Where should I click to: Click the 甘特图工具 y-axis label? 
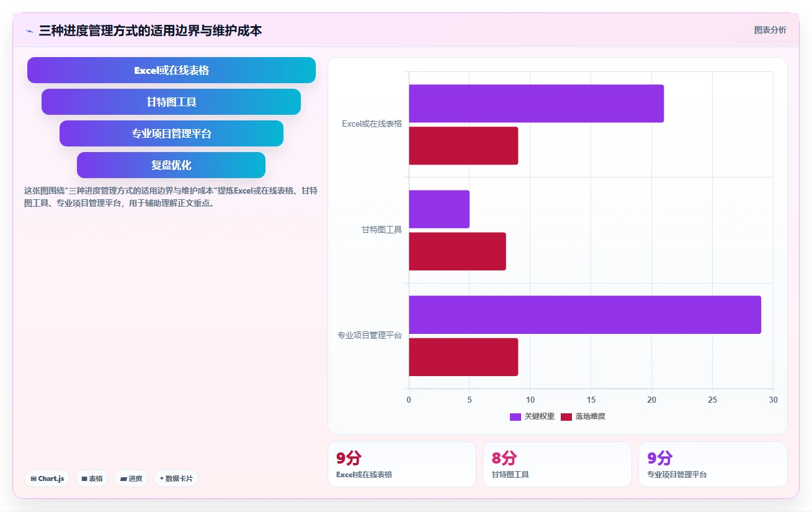[381, 230]
